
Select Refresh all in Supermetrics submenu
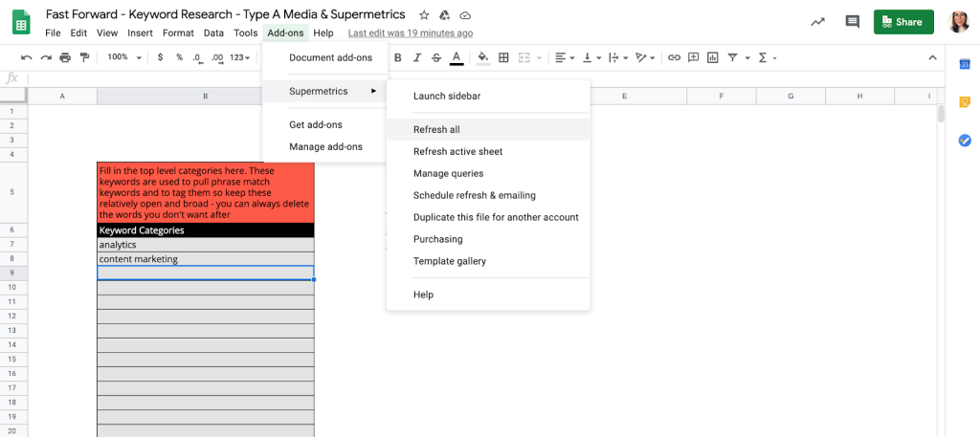tap(436, 129)
